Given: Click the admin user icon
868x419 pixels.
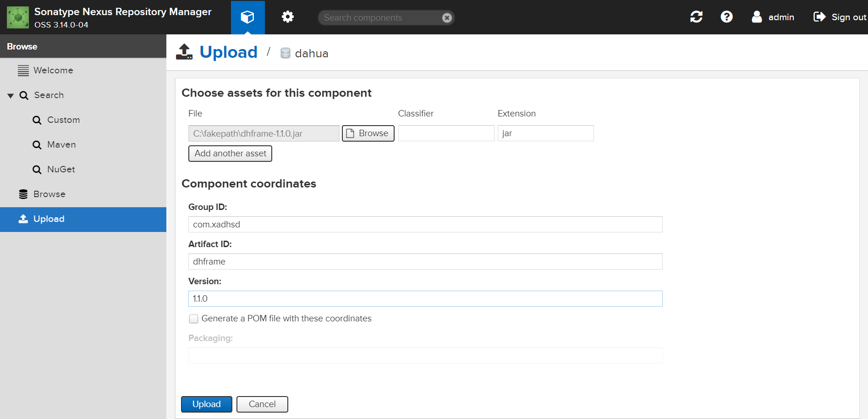Looking at the screenshot, I should pos(757,17).
